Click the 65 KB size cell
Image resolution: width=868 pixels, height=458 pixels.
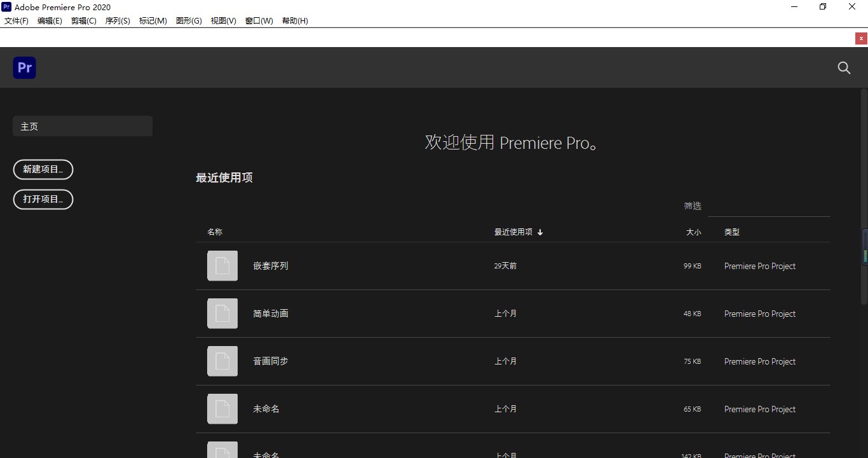click(692, 409)
